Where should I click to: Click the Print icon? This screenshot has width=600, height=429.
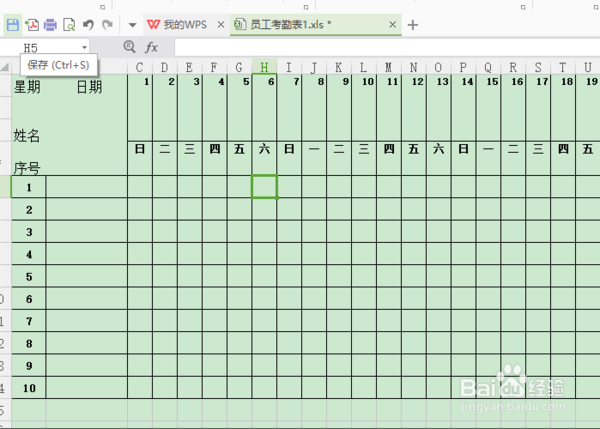pyautogui.click(x=50, y=25)
